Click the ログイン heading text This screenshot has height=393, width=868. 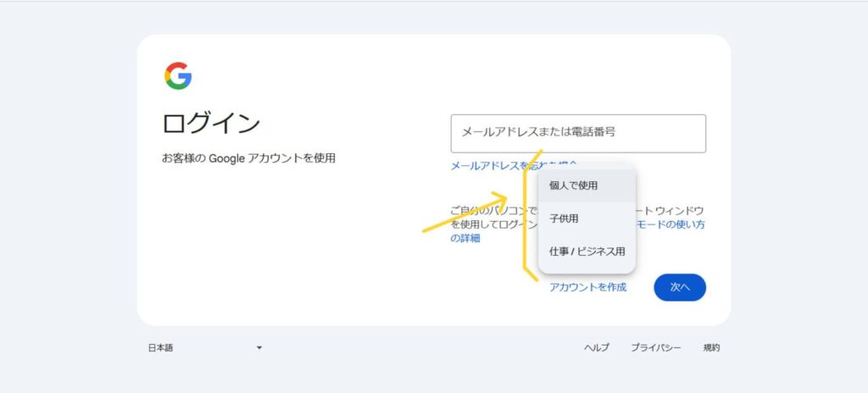click(211, 123)
